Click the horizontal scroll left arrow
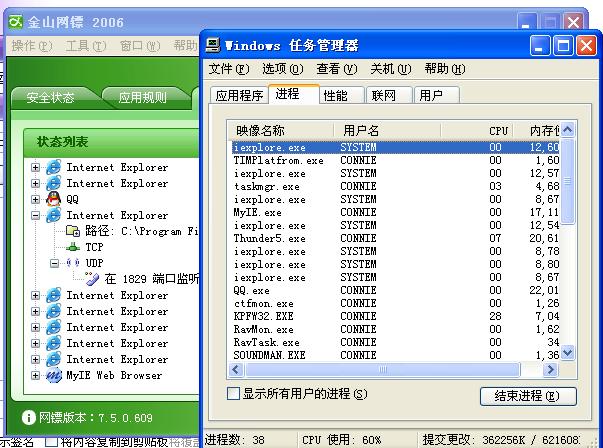The image size is (603, 448). coord(236,370)
